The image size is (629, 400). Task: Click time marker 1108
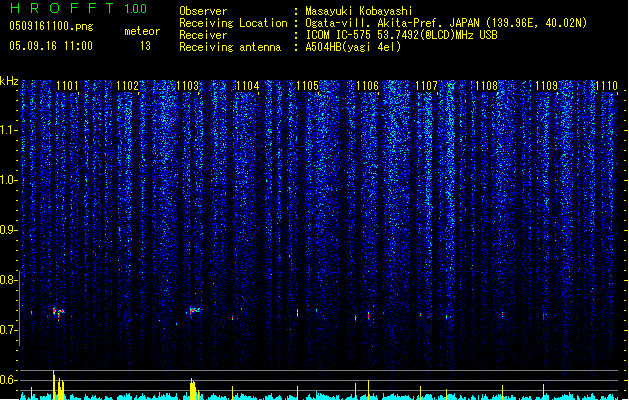(x=487, y=86)
